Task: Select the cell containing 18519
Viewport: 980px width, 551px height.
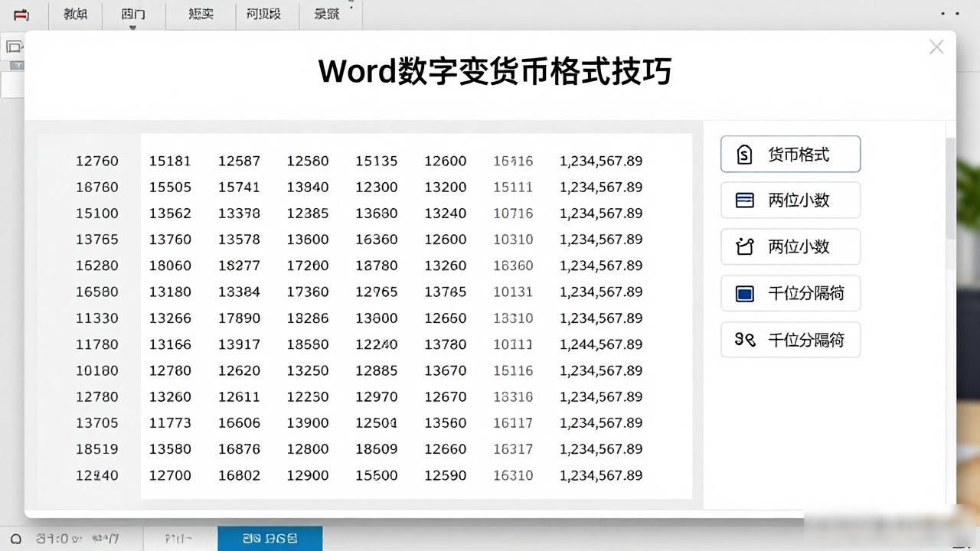Action: coord(97,449)
